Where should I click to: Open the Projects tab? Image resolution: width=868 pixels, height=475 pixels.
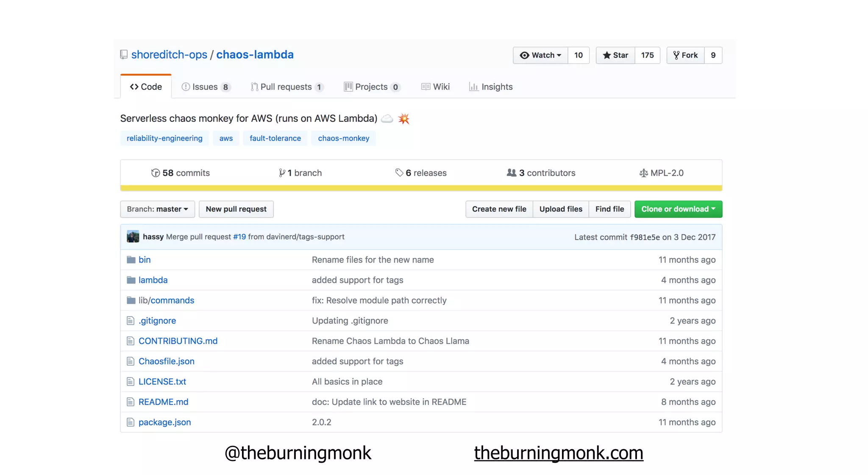[x=372, y=87]
